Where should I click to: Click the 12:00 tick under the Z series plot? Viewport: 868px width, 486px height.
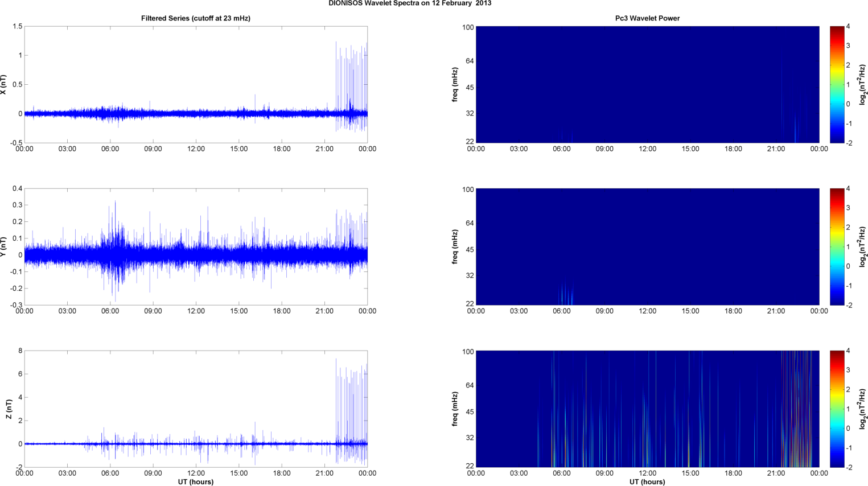(196, 473)
